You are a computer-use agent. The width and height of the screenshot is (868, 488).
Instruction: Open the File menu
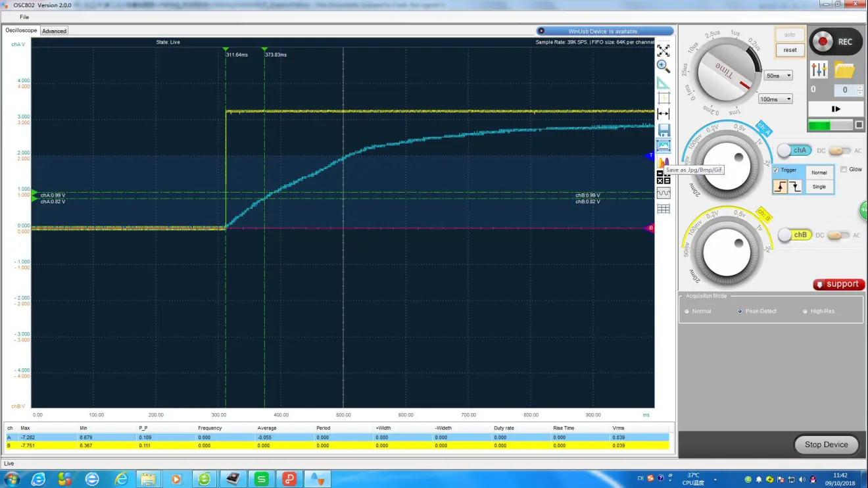point(24,17)
